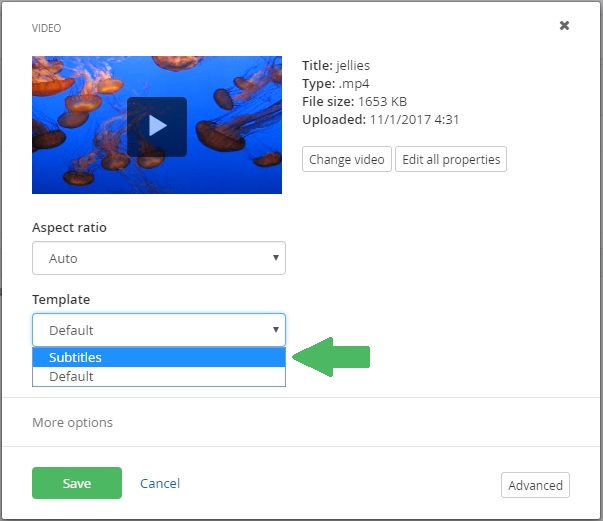Click the Type: .mp4 text
Viewport: 603px width, 521px height.
pos(336,83)
